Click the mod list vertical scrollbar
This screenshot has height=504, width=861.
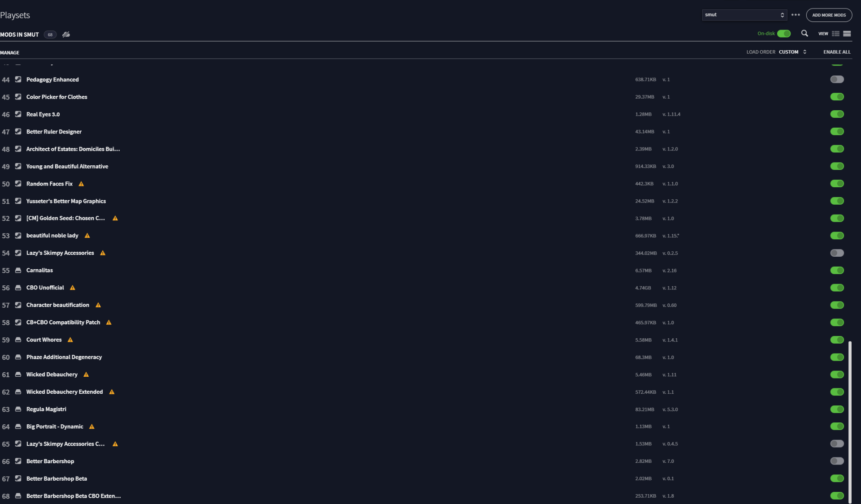coord(850,422)
